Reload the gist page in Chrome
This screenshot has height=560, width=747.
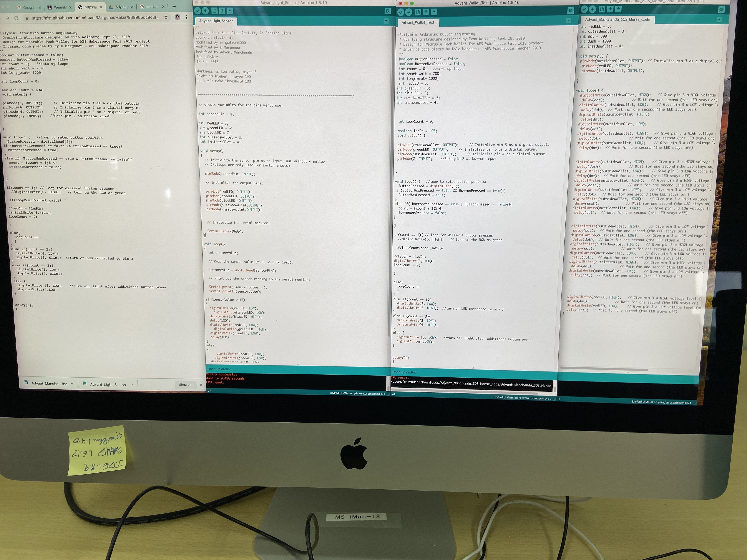point(16,18)
